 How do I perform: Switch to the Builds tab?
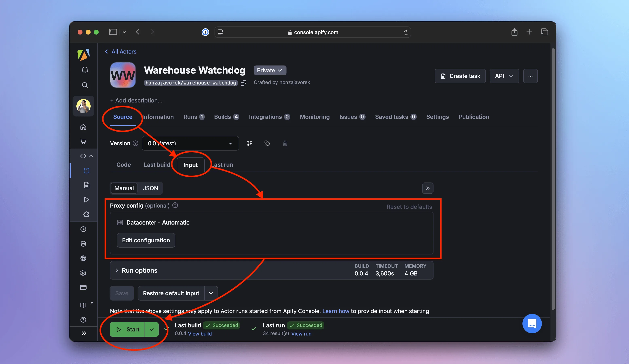point(222,117)
